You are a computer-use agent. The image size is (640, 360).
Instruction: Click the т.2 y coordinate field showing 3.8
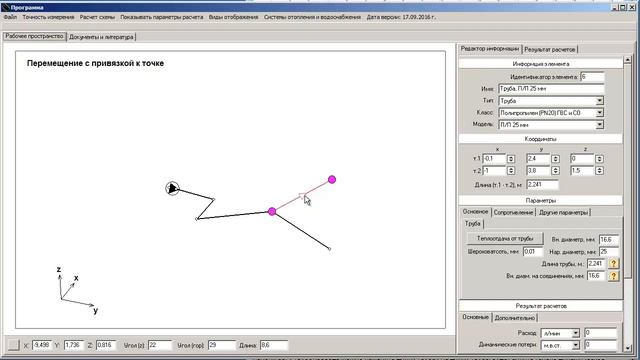pos(538,171)
